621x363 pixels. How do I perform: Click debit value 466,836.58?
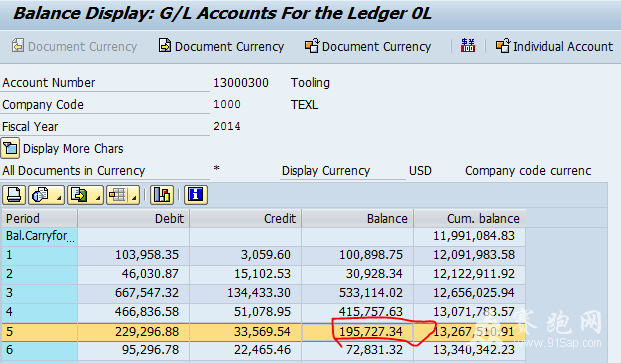[x=147, y=312]
